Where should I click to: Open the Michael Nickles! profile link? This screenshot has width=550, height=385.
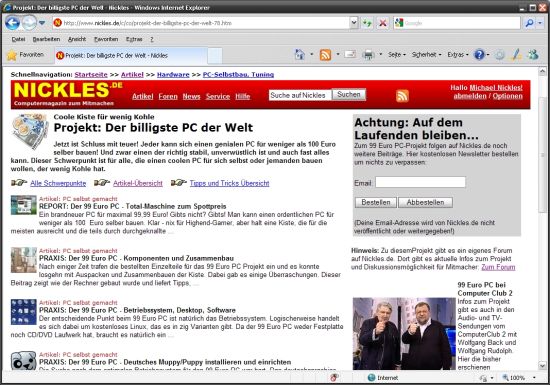(496, 87)
